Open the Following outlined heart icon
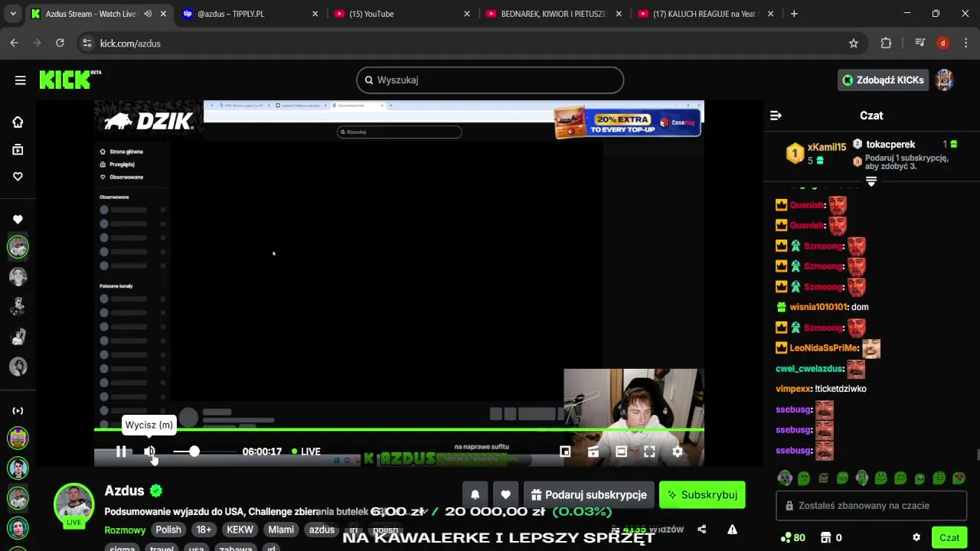 18,177
